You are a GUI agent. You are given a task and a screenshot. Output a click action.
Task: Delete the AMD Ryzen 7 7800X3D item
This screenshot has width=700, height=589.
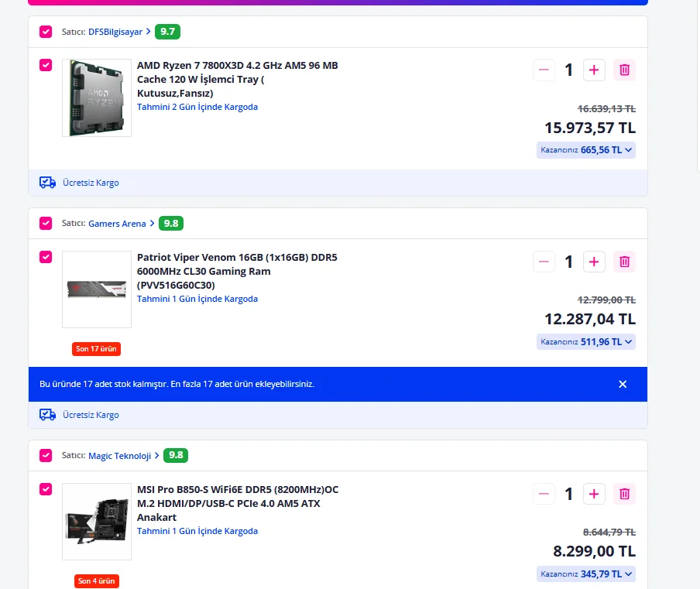pyautogui.click(x=625, y=70)
